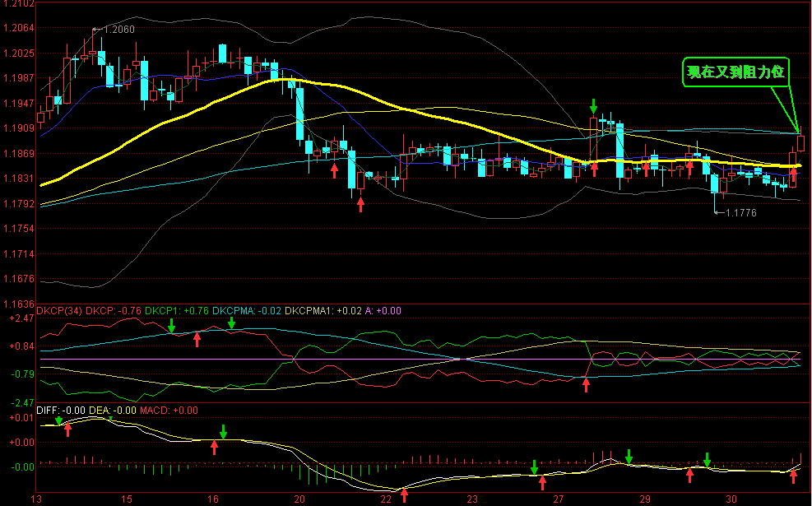Click the DKCP1: +0.76 readout

click(177, 311)
